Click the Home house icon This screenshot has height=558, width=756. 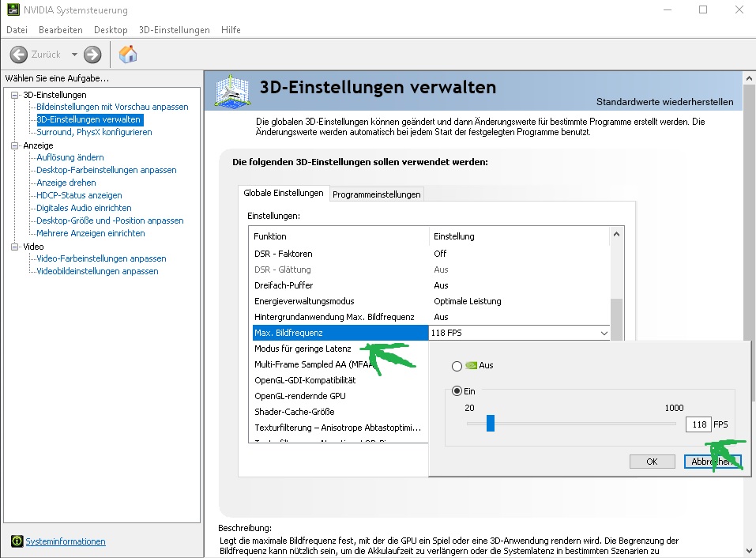coord(128,54)
